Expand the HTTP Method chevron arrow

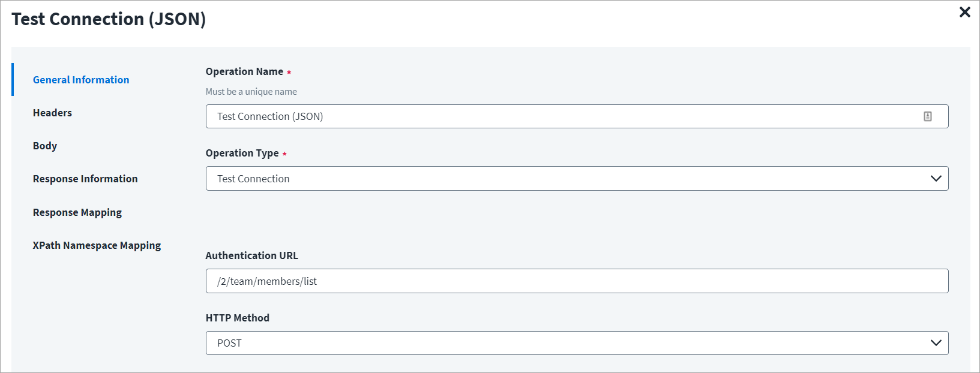coord(936,343)
